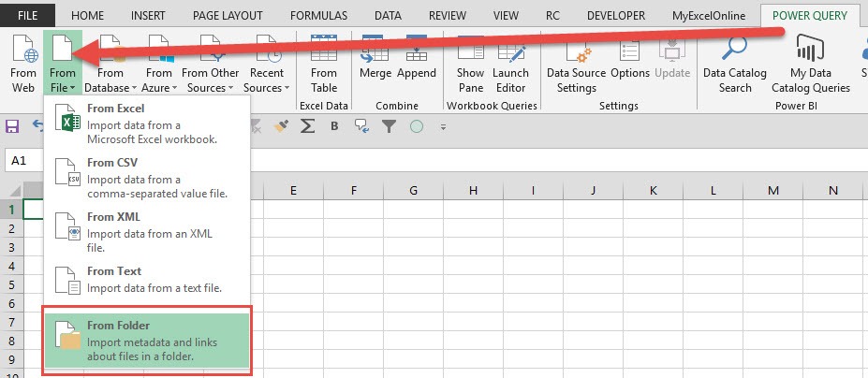Select From XML in the menu
Viewport: 868px width, 378px height.
(147, 232)
